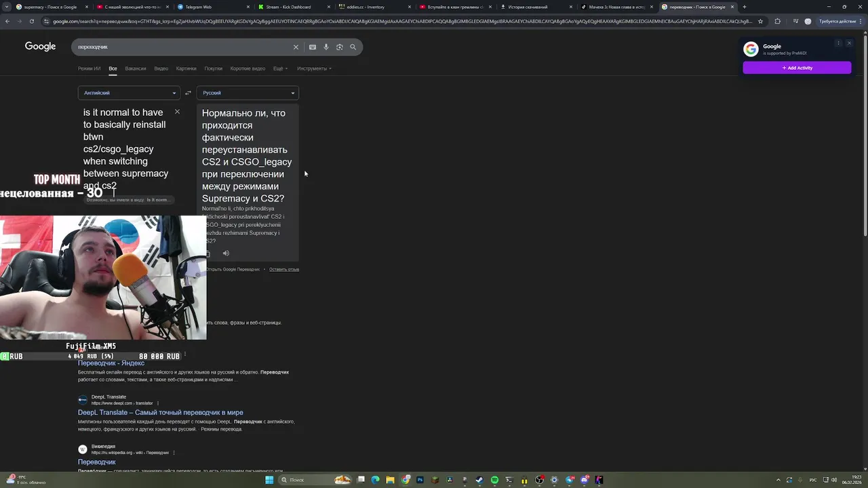Open options for the DeepL result
The width and height of the screenshot is (868, 488).
coord(158,403)
